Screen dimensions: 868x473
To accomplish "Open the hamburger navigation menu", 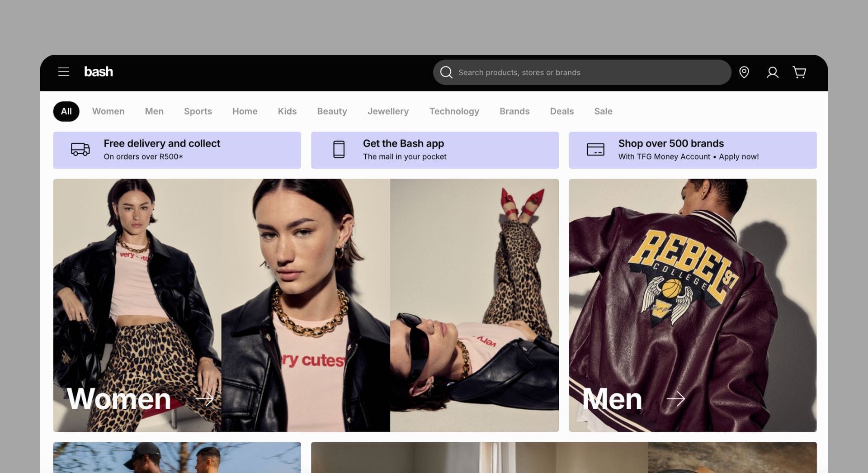I will (63, 72).
